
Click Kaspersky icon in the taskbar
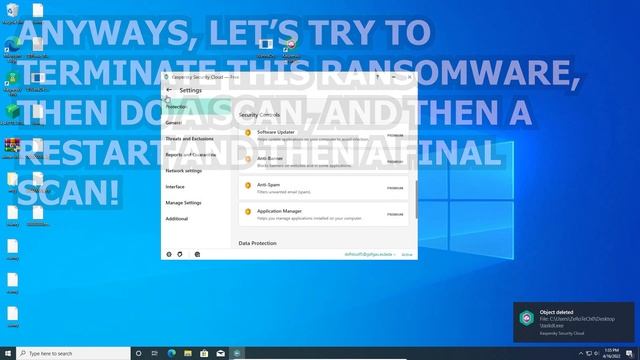click(237, 353)
